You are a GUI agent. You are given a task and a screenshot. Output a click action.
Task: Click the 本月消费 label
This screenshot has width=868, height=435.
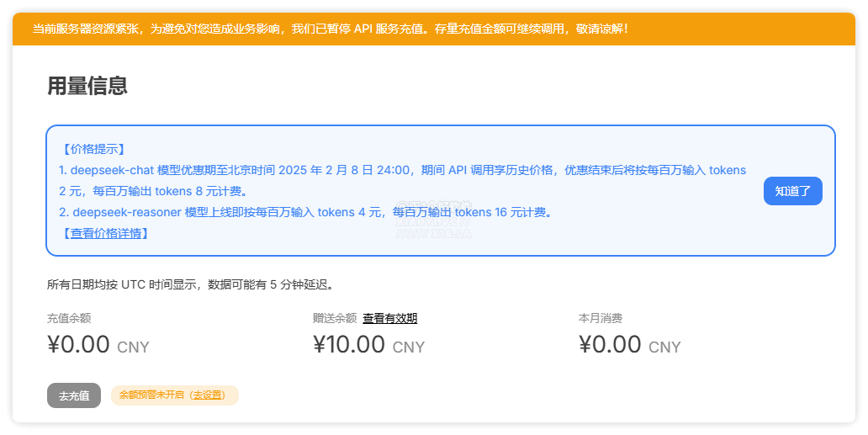pyautogui.click(x=601, y=318)
